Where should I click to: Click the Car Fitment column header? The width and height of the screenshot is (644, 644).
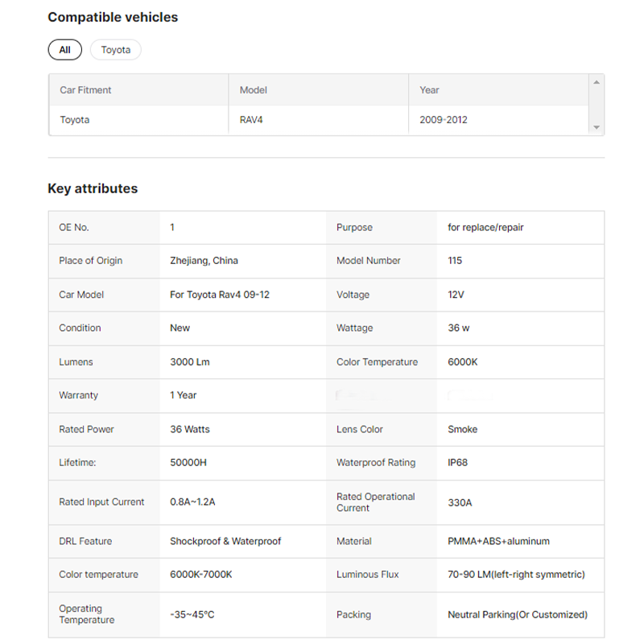(85, 90)
